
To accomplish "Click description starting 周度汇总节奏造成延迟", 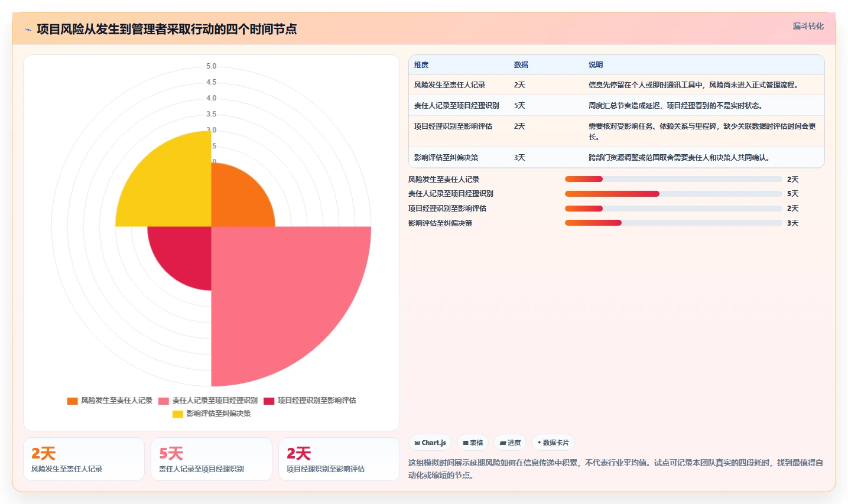I will click(x=675, y=106).
